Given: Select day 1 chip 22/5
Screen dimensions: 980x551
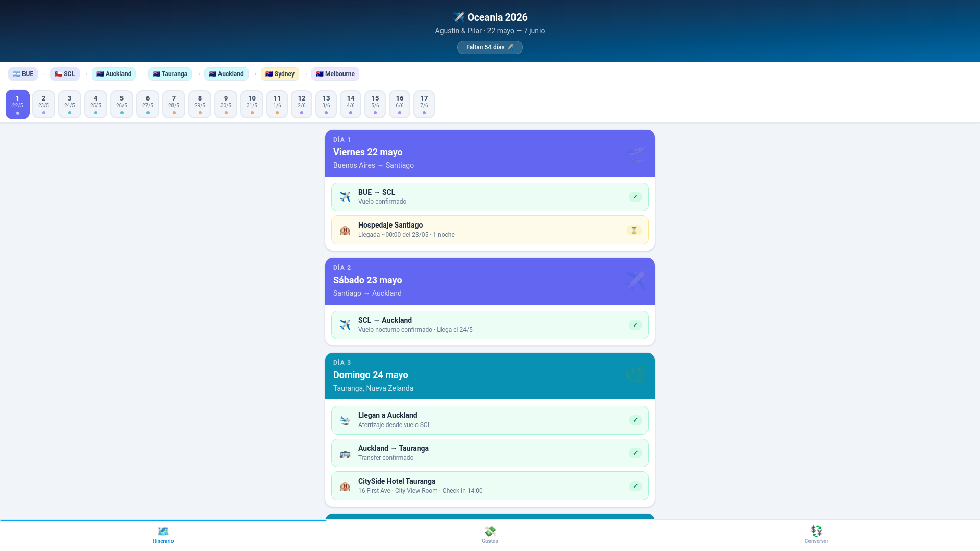Looking at the screenshot, I should coord(17,105).
